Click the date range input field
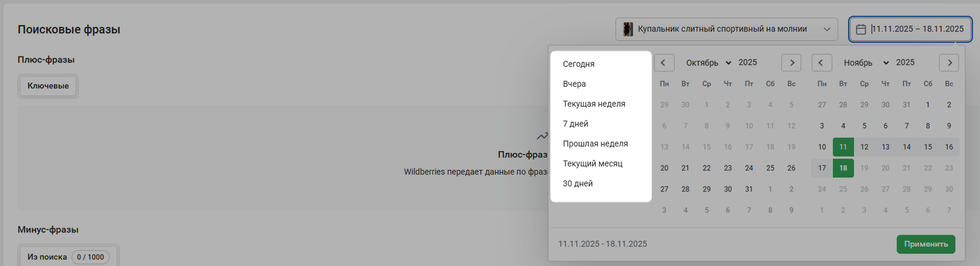980x266 pixels. click(917, 29)
